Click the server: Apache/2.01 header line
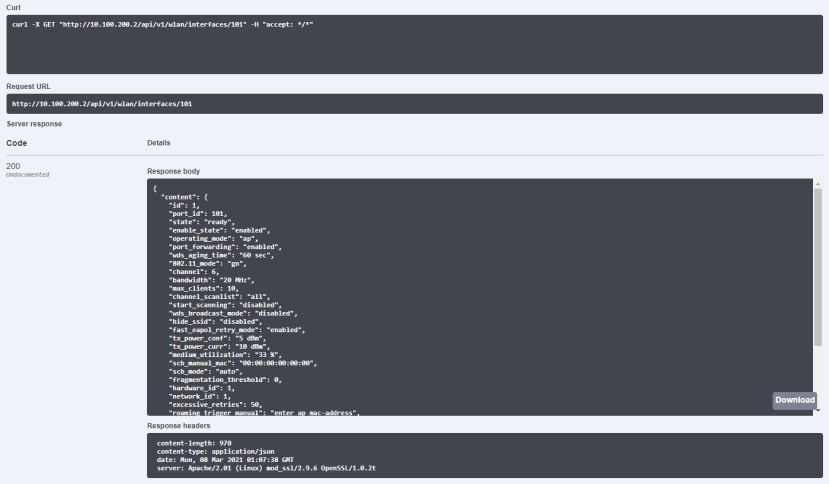The image size is (829, 484). click(x=266, y=468)
